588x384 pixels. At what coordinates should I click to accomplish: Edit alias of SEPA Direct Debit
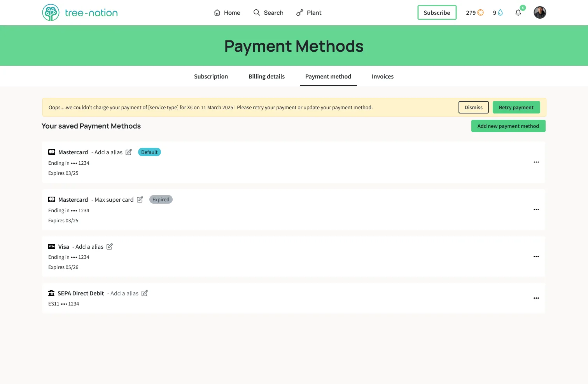pyautogui.click(x=145, y=293)
